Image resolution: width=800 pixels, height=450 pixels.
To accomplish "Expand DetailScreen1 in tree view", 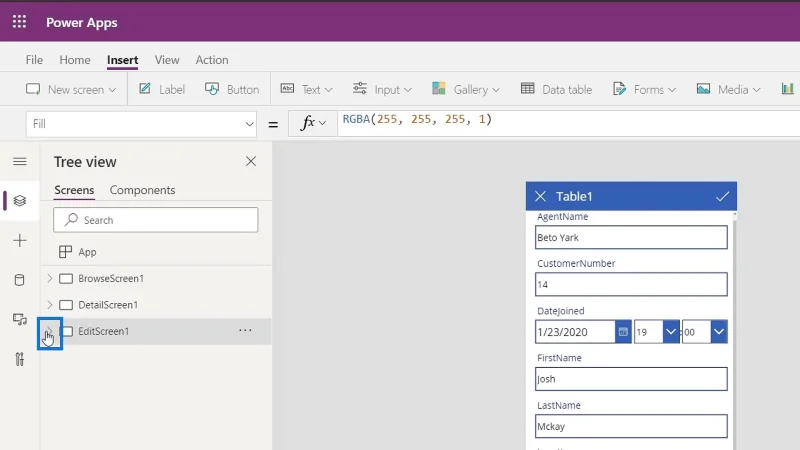I will click(x=49, y=305).
